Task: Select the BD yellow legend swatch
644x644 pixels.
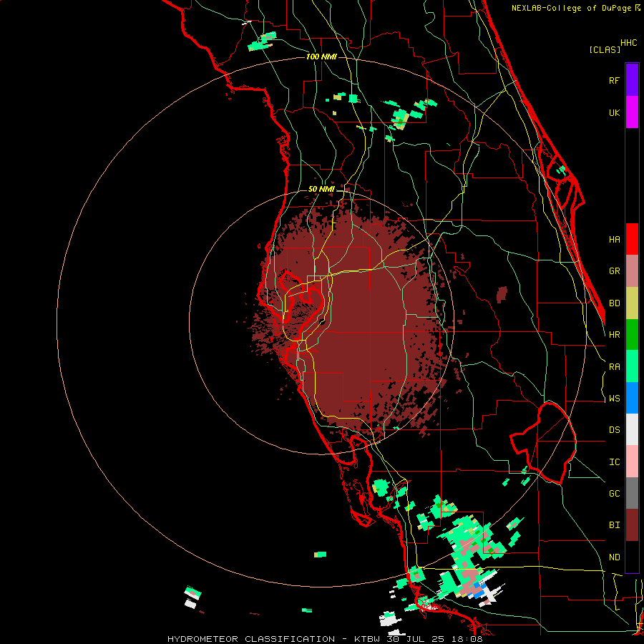Action: click(632, 303)
